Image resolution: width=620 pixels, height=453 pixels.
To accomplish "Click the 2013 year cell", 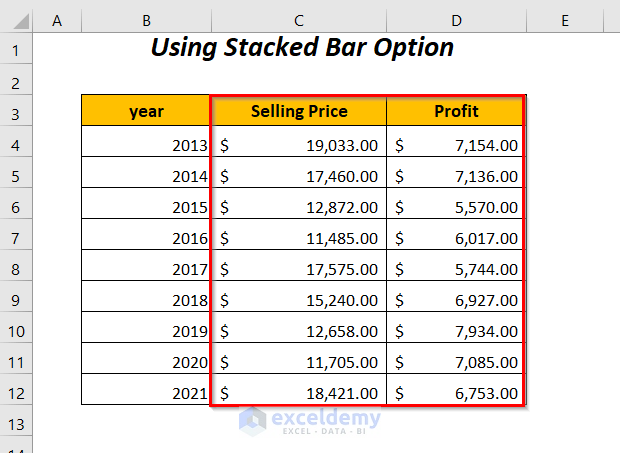I will point(147,143).
